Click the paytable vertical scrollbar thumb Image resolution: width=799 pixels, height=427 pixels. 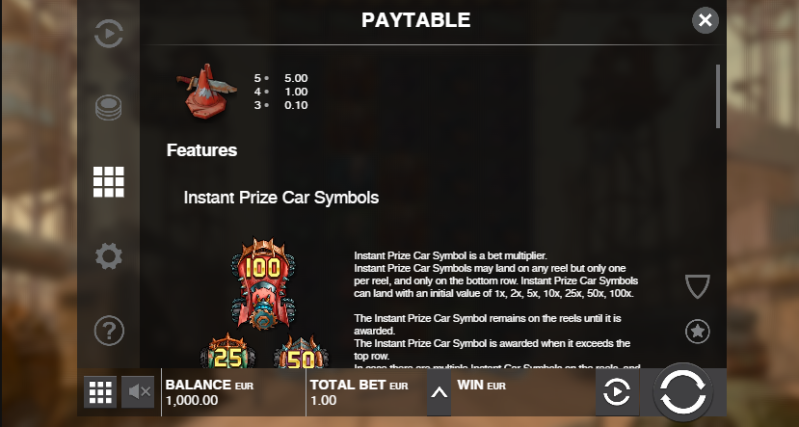coord(718,96)
